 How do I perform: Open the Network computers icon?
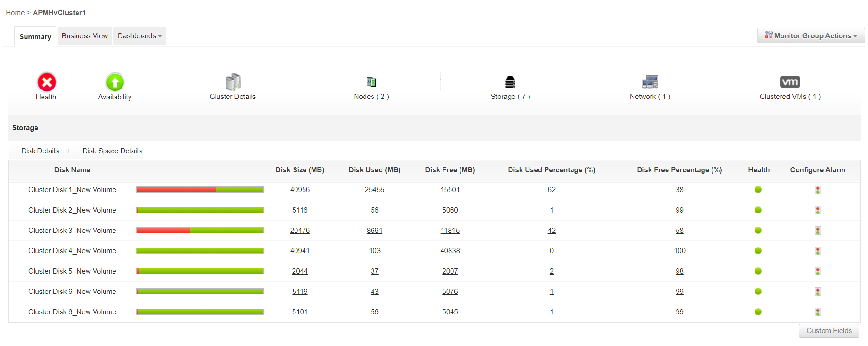(x=650, y=82)
